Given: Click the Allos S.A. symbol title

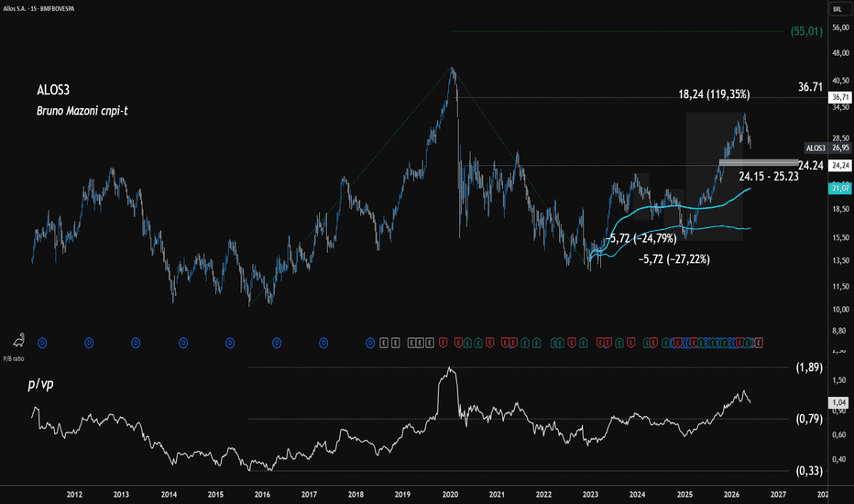Looking at the screenshot, I should 38,9.
